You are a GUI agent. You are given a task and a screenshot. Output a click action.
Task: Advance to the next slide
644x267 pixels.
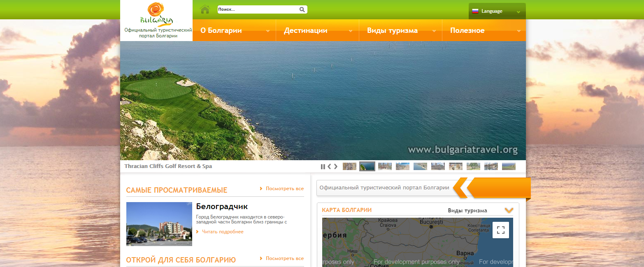336,166
